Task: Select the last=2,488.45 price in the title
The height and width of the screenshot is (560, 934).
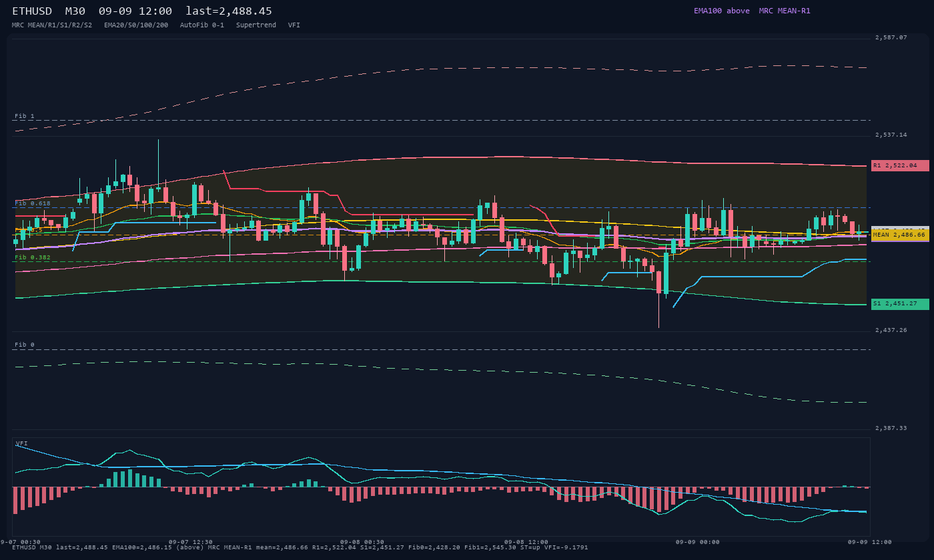Action: pos(229,11)
